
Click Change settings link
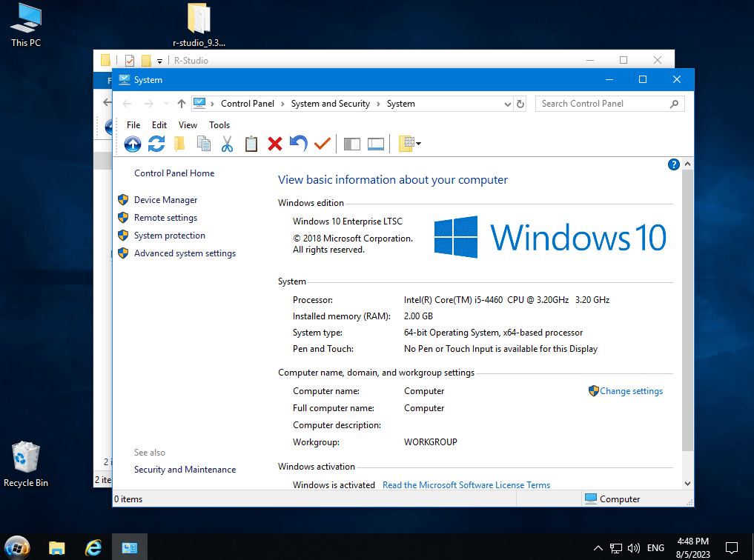pos(631,391)
